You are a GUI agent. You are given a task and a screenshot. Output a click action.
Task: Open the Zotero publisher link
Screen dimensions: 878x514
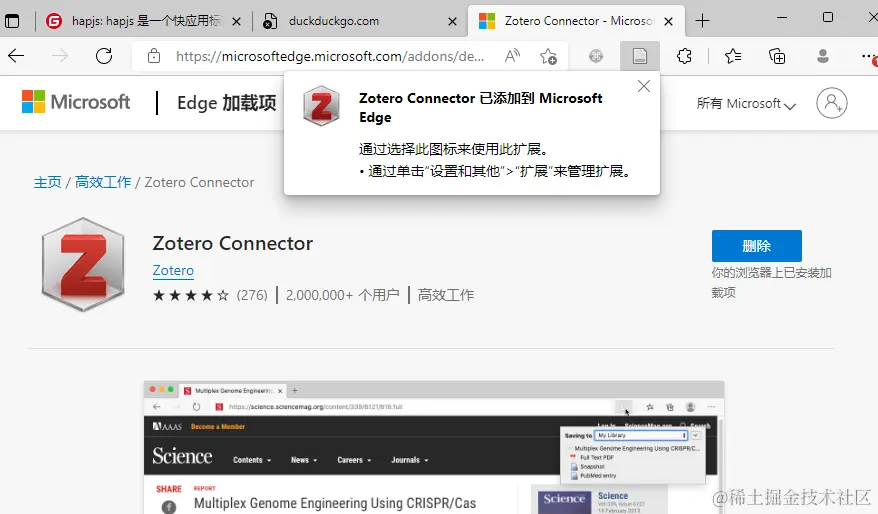click(173, 270)
